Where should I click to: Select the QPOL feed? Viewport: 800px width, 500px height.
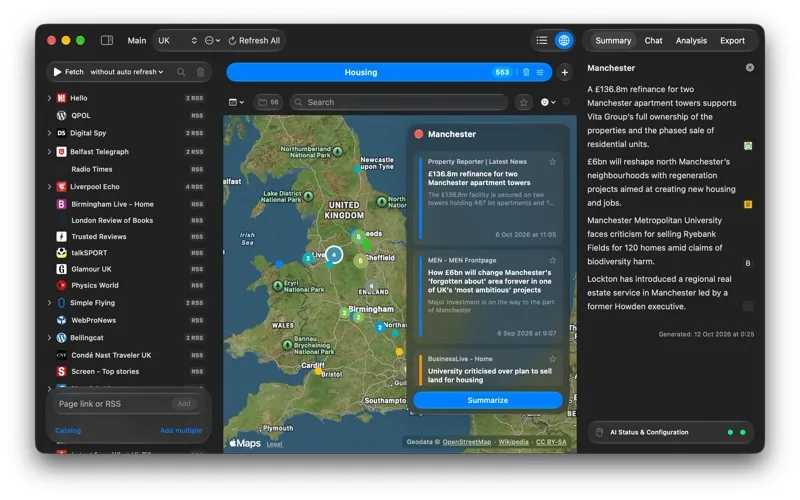pos(129,115)
